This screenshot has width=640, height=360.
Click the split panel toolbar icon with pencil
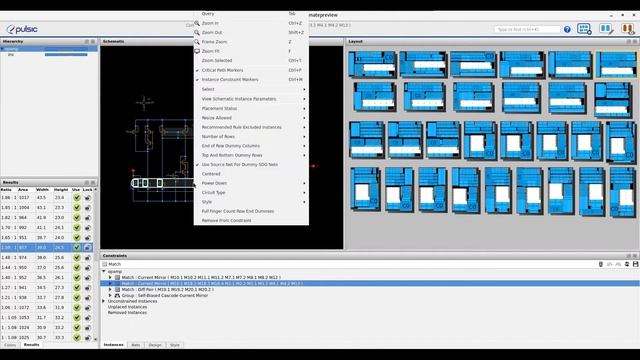tap(606, 29)
